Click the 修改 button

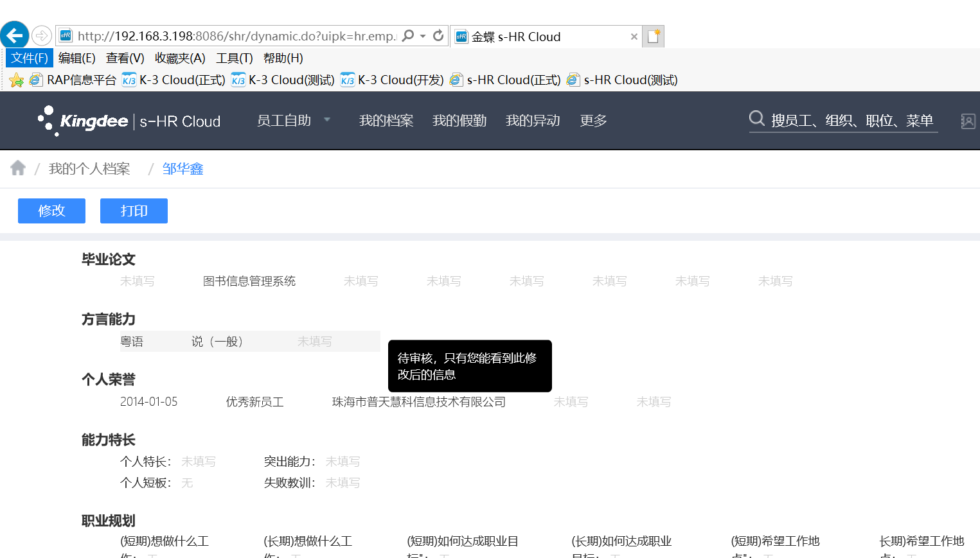pos(51,211)
